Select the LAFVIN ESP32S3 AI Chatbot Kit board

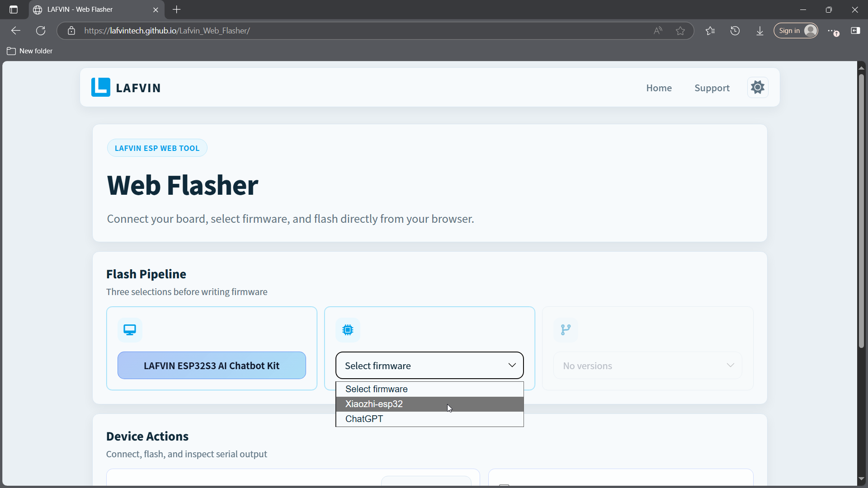click(x=212, y=366)
